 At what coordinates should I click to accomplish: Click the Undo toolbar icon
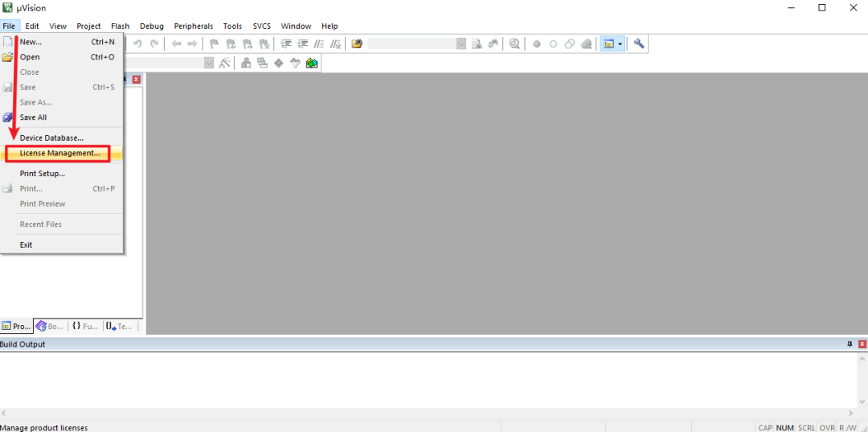(138, 43)
